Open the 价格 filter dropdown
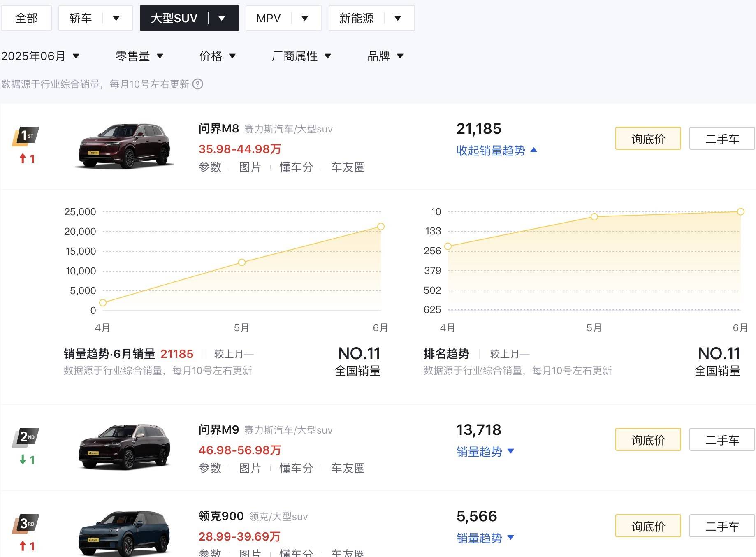Viewport: 756px width, 557px height. 218,56
